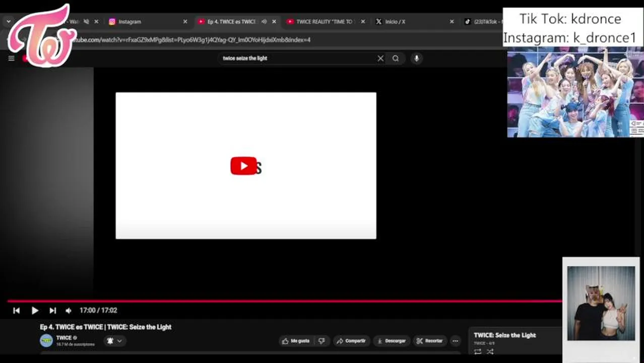Close the Instagram tab
This screenshot has width=644, height=363.
pyautogui.click(x=185, y=22)
